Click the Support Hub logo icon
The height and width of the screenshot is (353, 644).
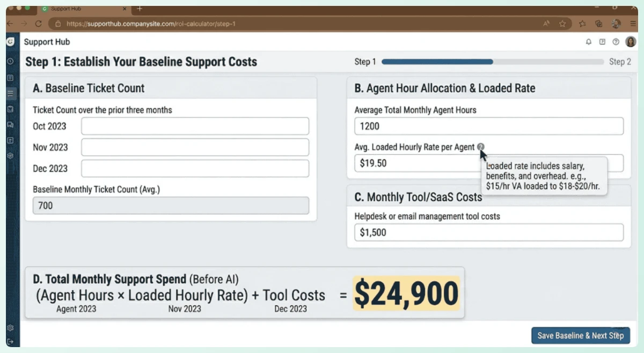[10, 42]
